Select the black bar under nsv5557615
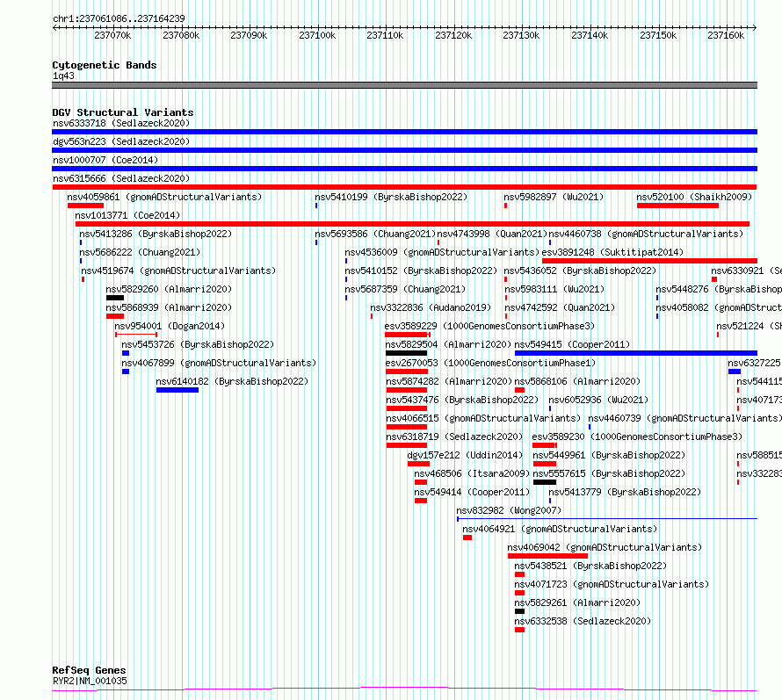 [x=545, y=482]
